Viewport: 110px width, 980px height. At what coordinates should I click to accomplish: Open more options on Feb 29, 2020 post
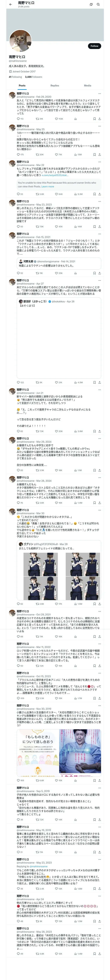pos(99,93)
